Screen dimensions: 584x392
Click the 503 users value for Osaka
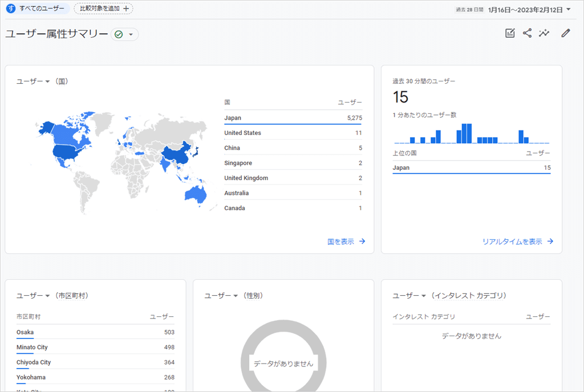tap(169, 332)
